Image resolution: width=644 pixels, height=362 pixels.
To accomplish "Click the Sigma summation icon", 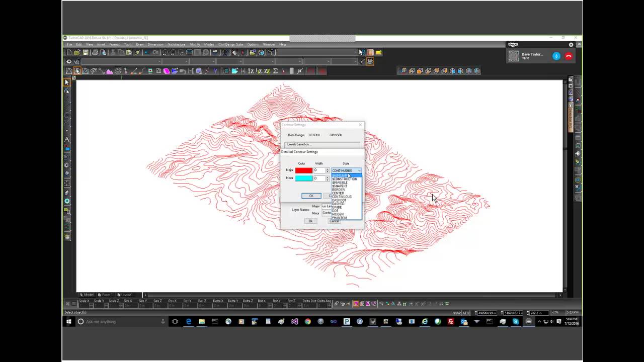I will click(275, 71).
